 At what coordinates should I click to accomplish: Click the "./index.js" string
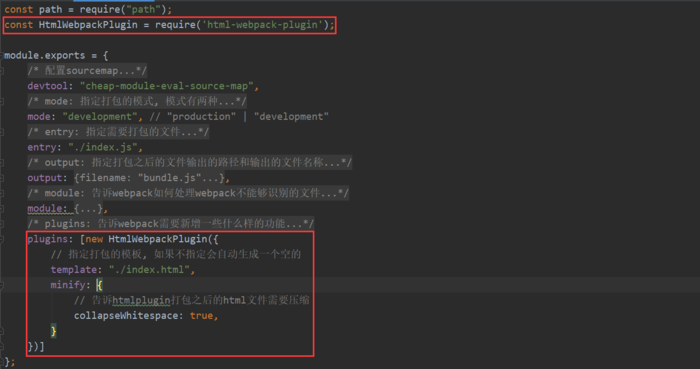[103, 147]
